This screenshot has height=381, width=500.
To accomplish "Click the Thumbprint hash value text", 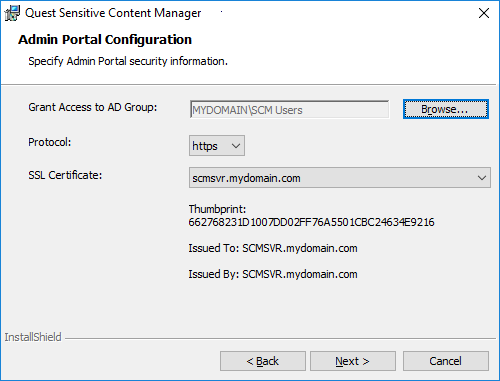I will [x=311, y=222].
